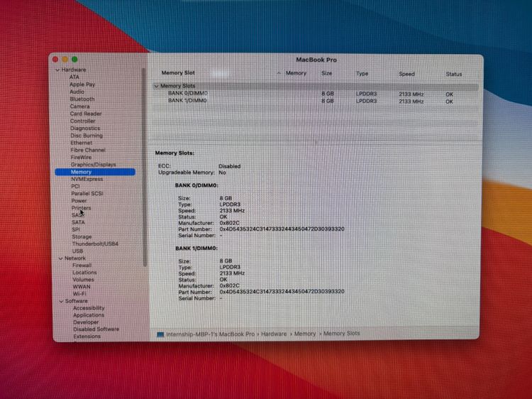This screenshot has height=399, width=532.
Task: Click Part Number value under BANK 1/DIMM0
Action: 282,292
